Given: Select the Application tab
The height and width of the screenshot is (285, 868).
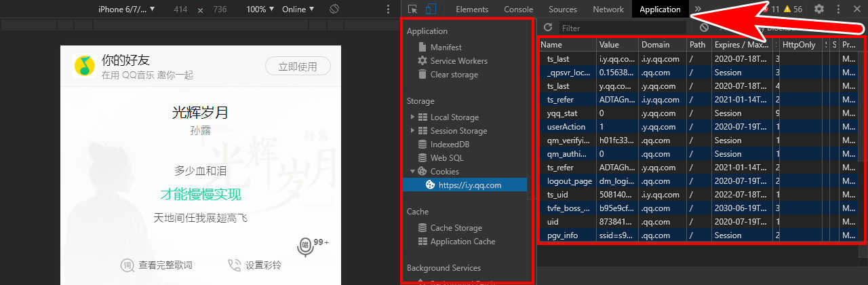Looking at the screenshot, I should [x=660, y=9].
